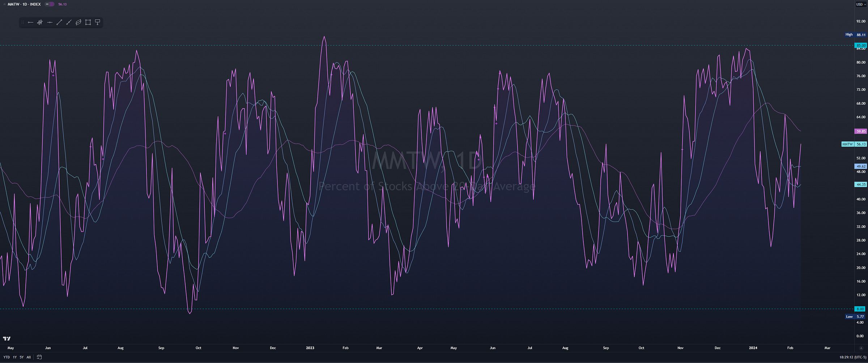Click the Mar label after 2024

click(827, 348)
